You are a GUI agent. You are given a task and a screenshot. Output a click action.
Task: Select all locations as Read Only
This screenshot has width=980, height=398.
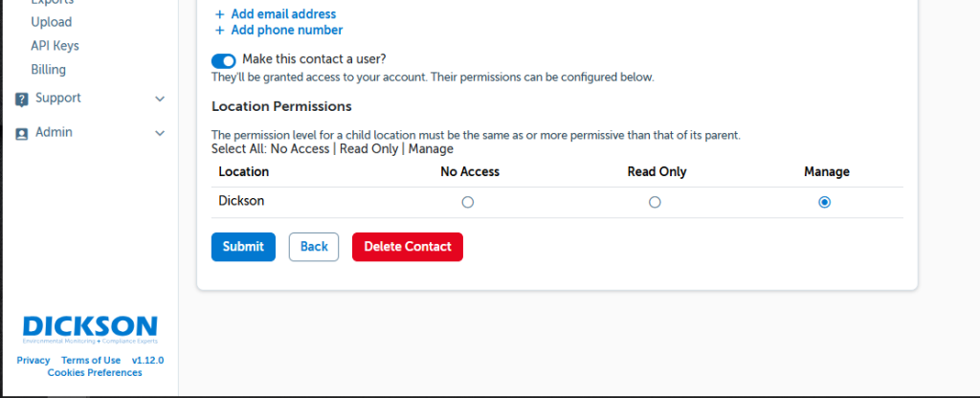tap(368, 149)
